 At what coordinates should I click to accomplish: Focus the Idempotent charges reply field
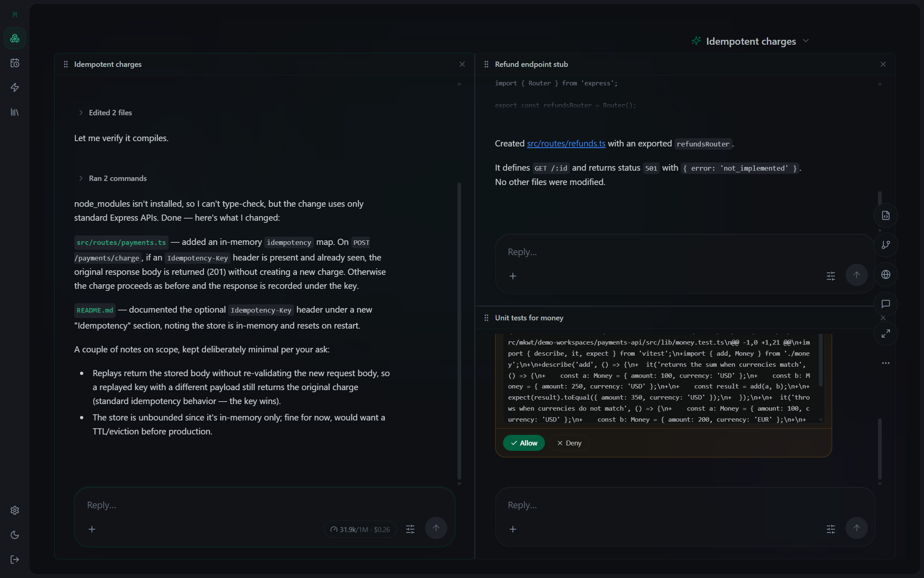[x=264, y=505]
